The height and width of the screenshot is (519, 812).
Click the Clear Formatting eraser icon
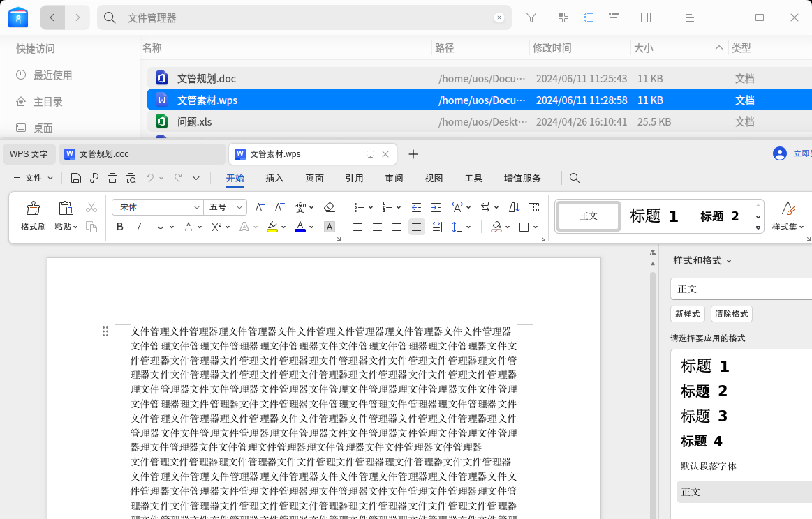coord(328,207)
